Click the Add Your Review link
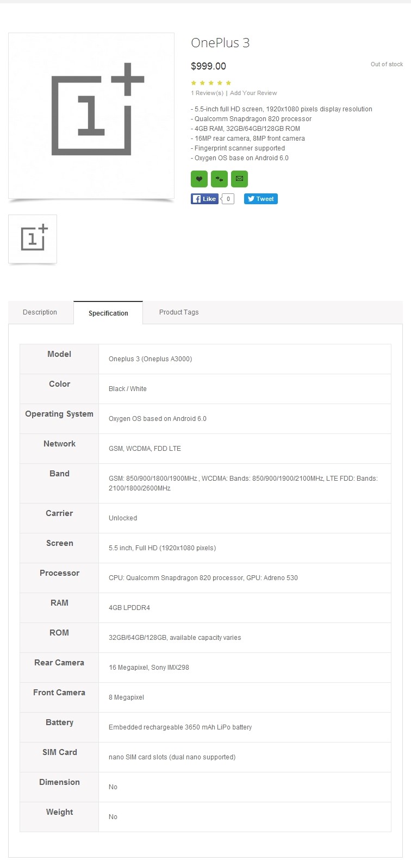This screenshot has width=411, height=868. [x=253, y=93]
